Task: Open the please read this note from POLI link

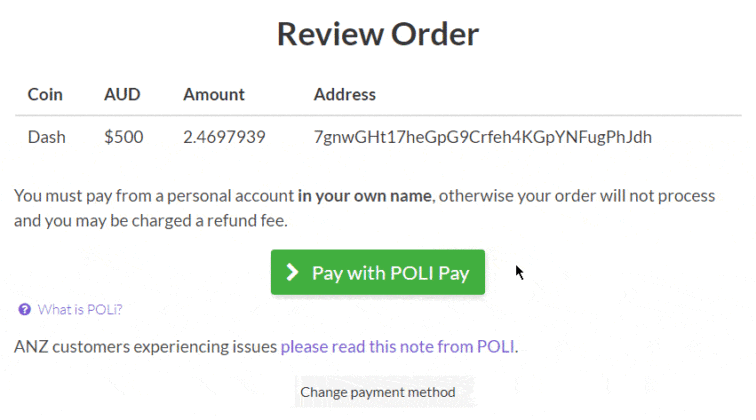Action: pos(397,347)
